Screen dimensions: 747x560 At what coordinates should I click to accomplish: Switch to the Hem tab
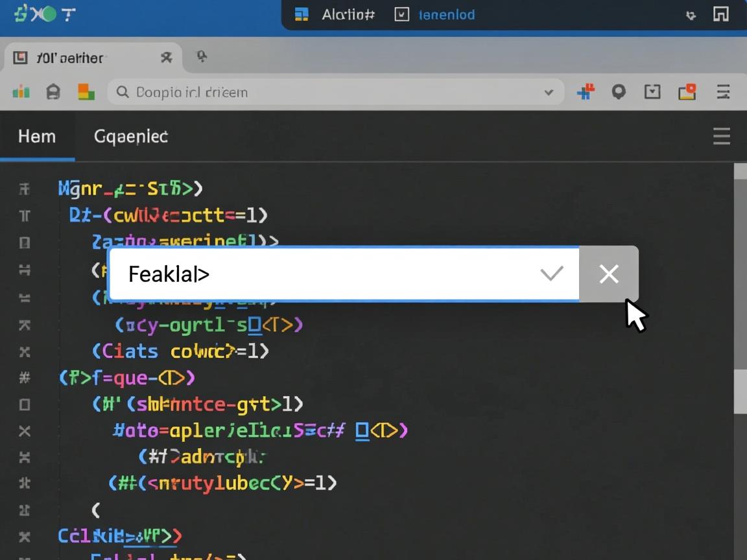pyautogui.click(x=37, y=137)
